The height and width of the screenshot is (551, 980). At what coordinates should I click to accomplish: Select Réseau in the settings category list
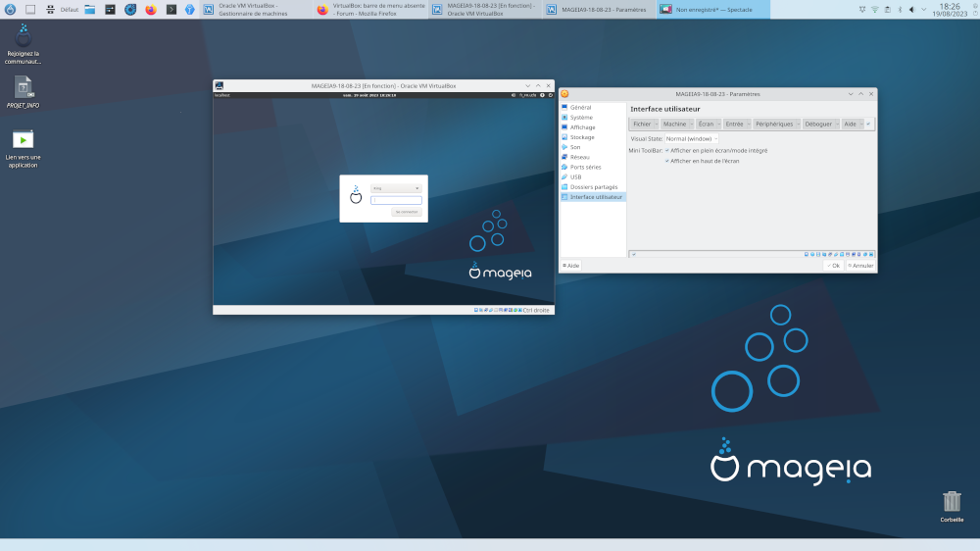click(x=593, y=157)
